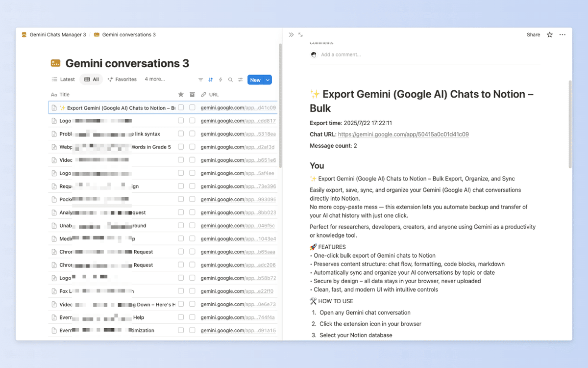Viewport: 588px width, 368px height.
Task: Check the checkbox on the Logo row
Action: (181, 120)
